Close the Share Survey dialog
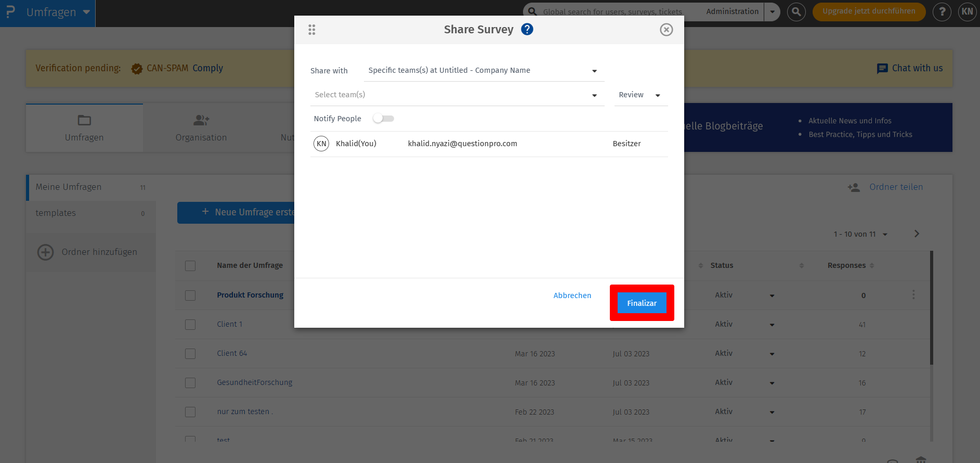This screenshot has width=980, height=463. tap(666, 30)
